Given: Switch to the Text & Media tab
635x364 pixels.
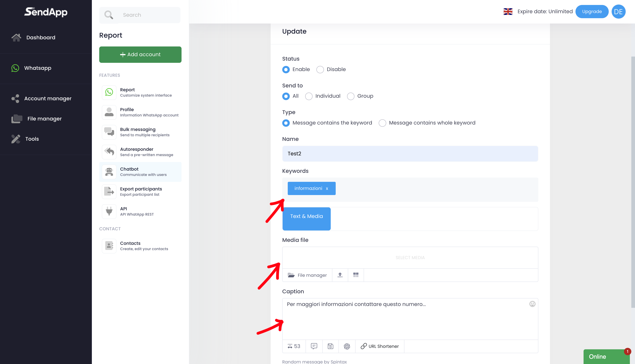Looking at the screenshot, I should point(306,216).
